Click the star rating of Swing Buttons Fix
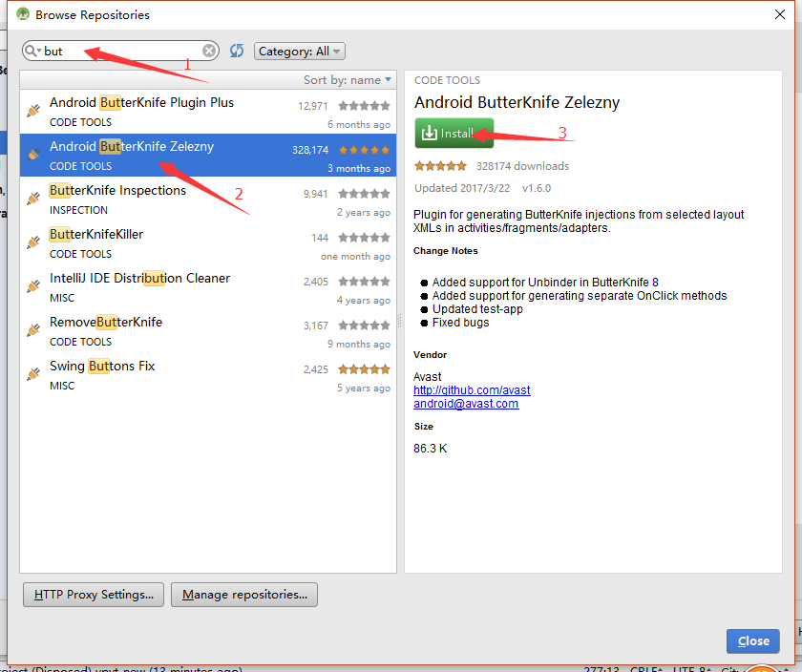 [x=364, y=369]
